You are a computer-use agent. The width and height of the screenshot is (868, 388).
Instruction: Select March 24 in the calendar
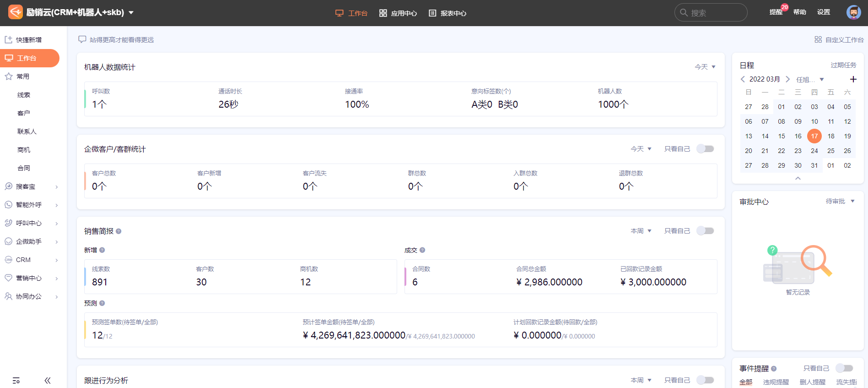[814, 151]
